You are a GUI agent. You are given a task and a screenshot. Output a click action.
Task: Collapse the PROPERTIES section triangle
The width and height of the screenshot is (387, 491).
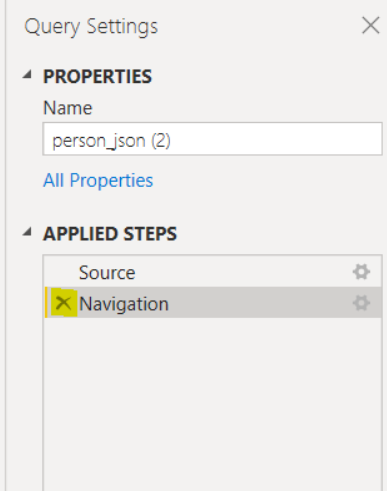pyautogui.click(x=28, y=74)
